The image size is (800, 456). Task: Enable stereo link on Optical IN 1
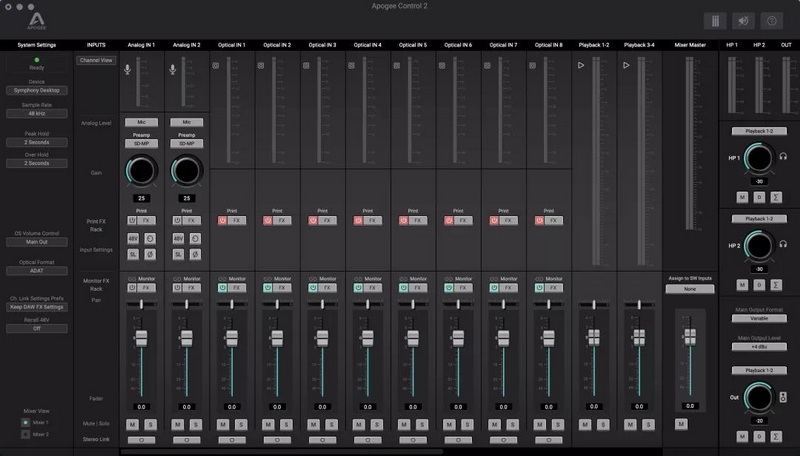[232, 440]
